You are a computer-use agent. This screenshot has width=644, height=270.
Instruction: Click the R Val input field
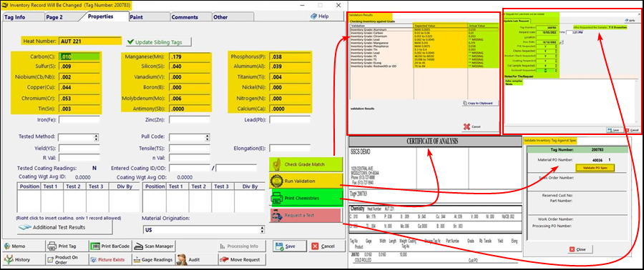[x=79, y=158]
